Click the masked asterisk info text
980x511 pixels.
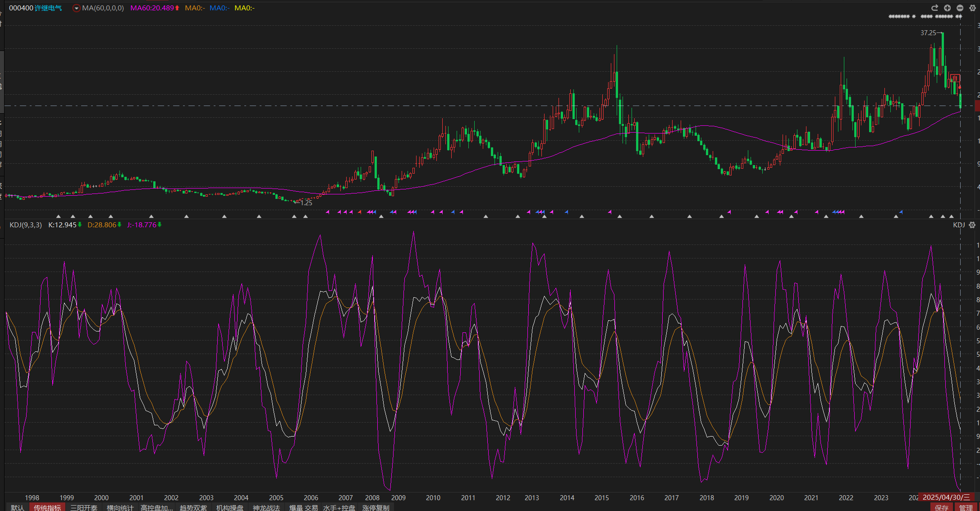point(925,17)
